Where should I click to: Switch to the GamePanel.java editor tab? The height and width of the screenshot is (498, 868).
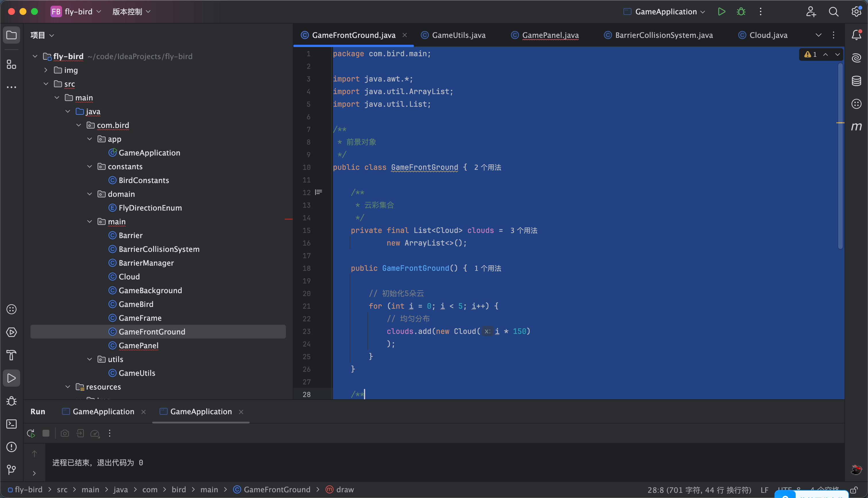(545, 35)
